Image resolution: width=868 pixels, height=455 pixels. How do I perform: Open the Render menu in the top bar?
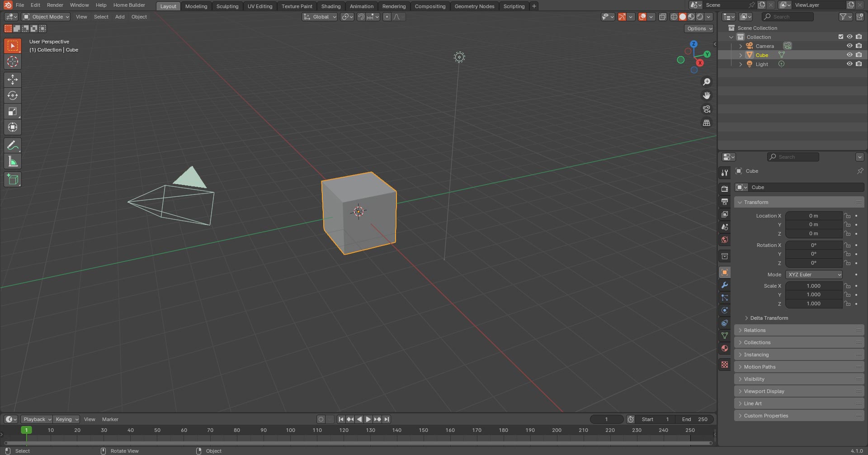click(55, 5)
